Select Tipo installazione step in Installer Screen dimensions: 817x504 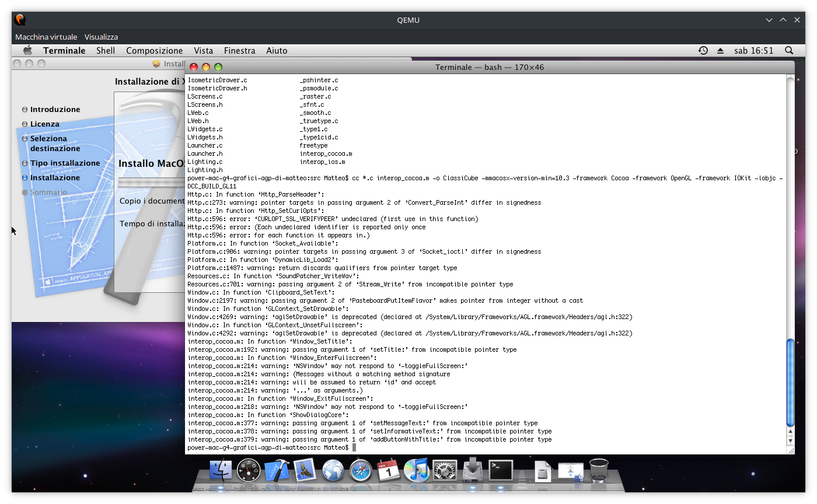65,163
